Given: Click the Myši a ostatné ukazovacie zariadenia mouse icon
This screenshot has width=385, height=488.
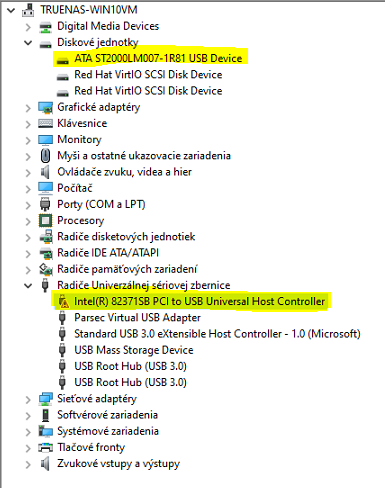Looking at the screenshot, I should pyautogui.click(x=45, y=156).
